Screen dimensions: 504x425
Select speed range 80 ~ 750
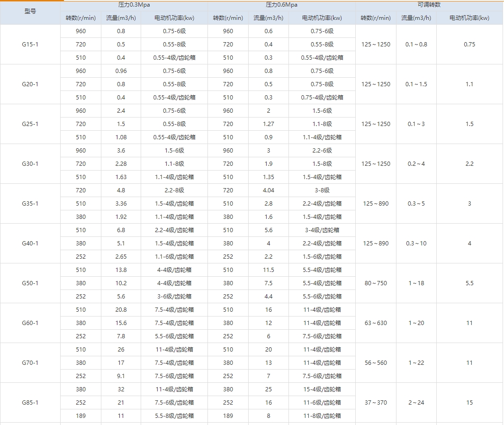[376, 283]
